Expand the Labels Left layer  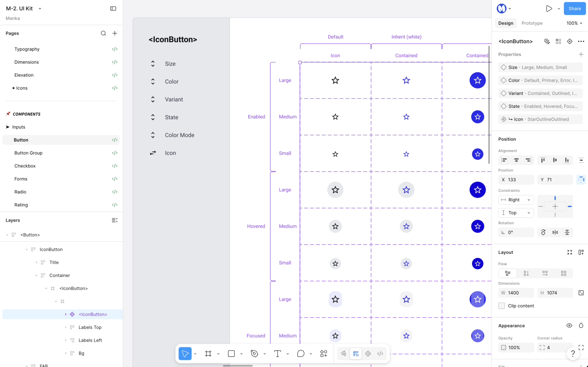click(65, 340)
